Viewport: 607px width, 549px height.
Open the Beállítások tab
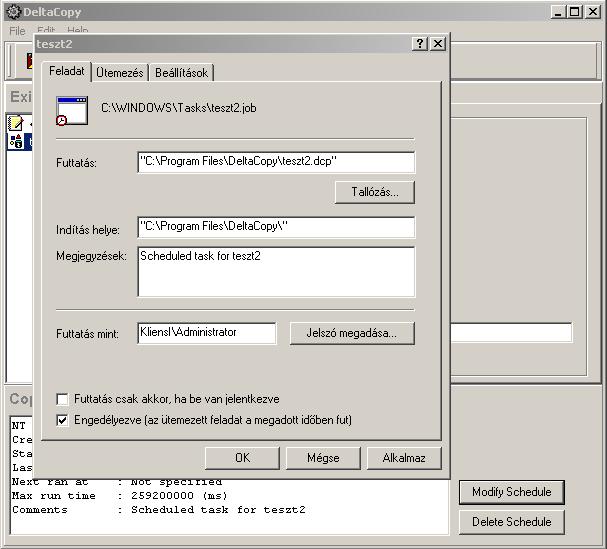181,72
